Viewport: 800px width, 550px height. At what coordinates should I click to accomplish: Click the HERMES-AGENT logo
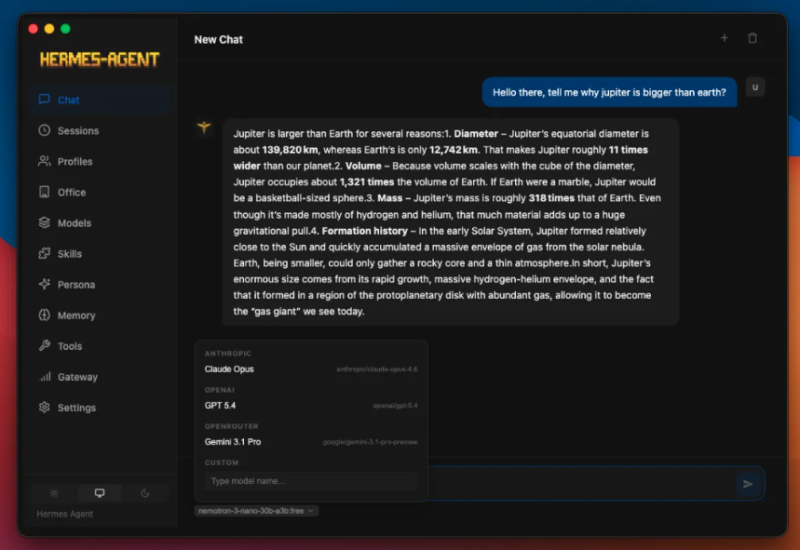(99, 60)
